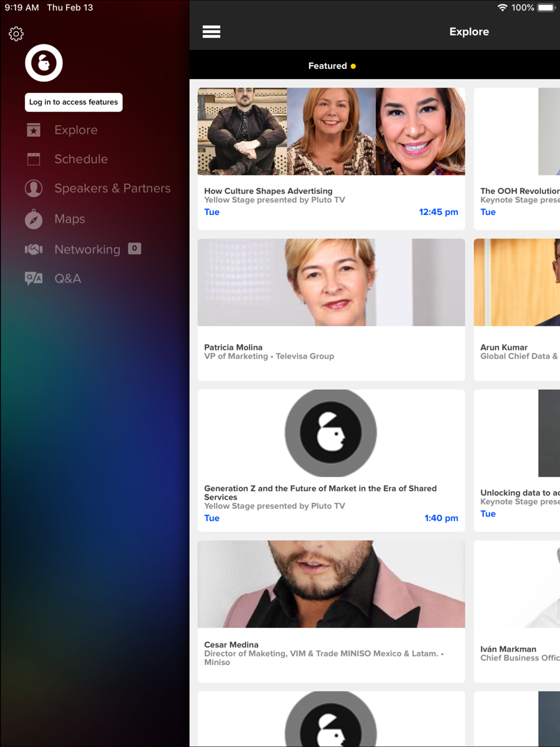The image size is (560, 747).
Task: Click 'Patricia Molina' name text
Action: [234, 347]
